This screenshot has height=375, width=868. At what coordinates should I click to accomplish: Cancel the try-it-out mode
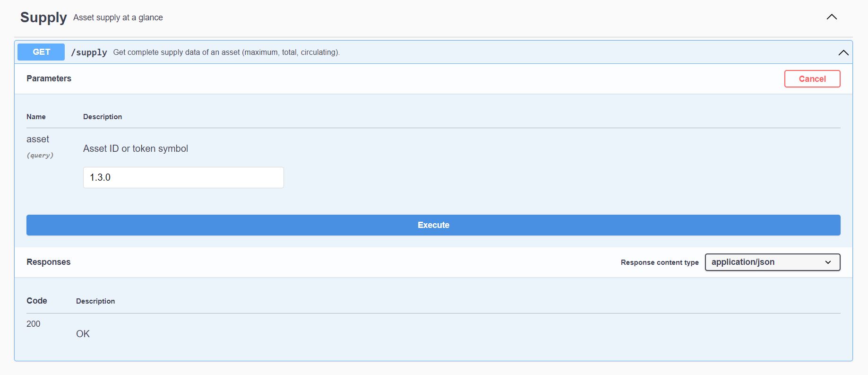click(812, 79)
